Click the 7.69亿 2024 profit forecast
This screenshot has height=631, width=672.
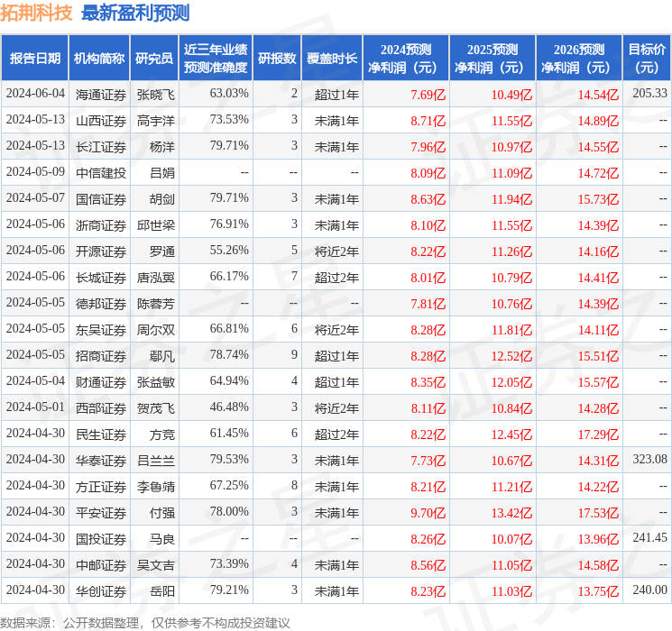428,95
